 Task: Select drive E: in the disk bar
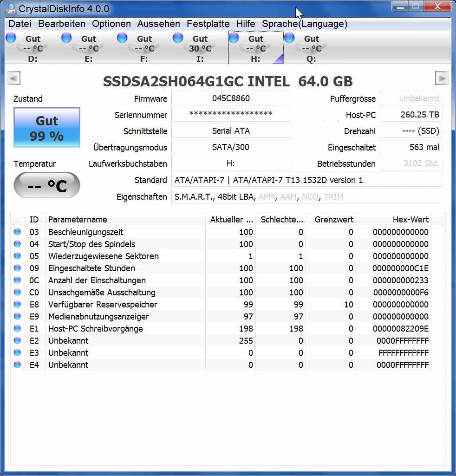[88, 48]
